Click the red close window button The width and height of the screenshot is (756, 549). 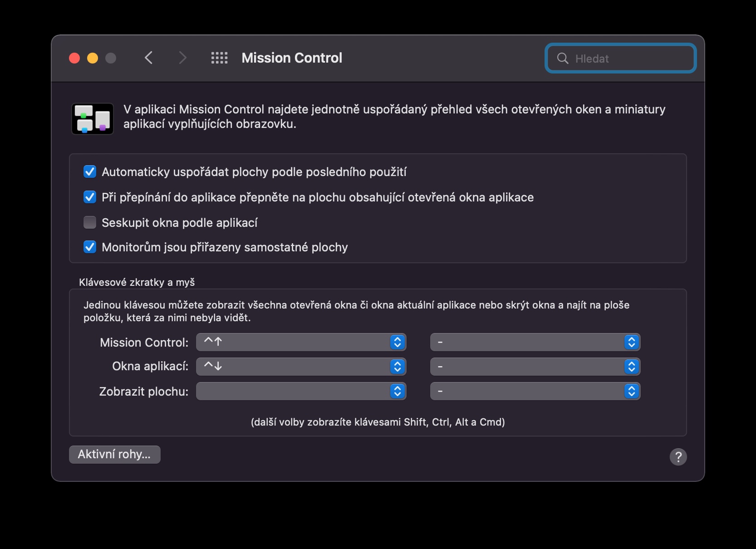(74, 58)
